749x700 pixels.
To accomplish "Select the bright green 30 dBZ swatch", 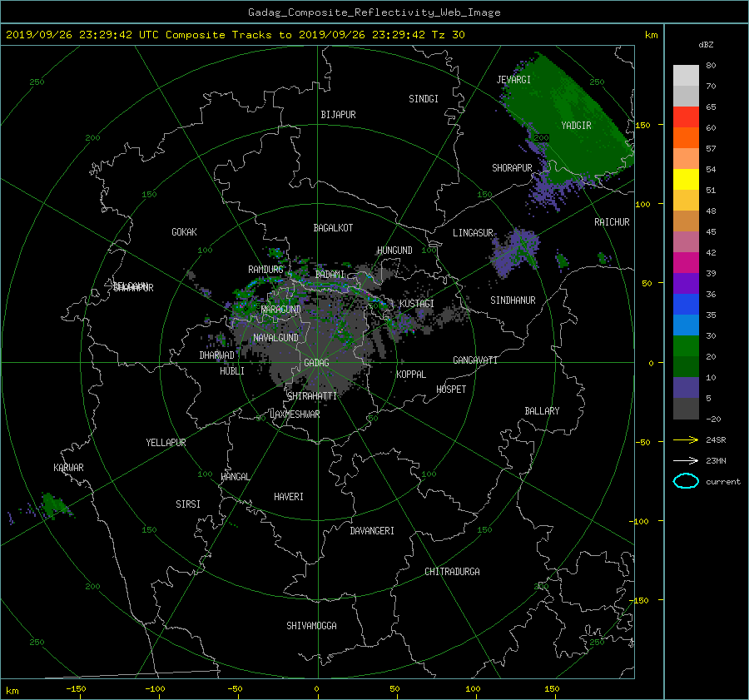I will 686,345.
